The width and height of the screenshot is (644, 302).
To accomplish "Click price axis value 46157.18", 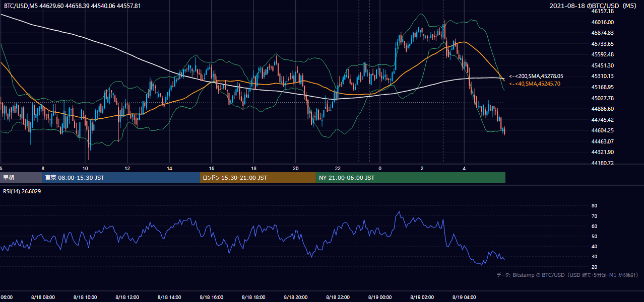I will coord(602,11).
